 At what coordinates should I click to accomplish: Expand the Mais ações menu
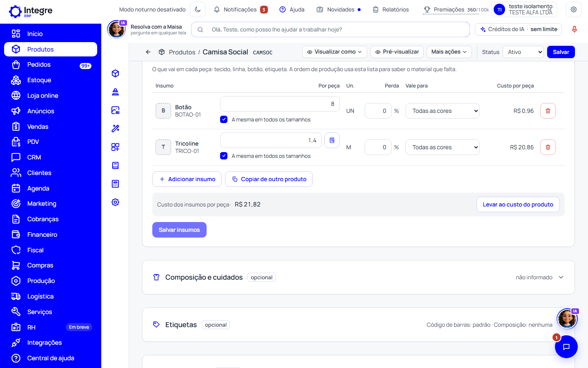449,52
